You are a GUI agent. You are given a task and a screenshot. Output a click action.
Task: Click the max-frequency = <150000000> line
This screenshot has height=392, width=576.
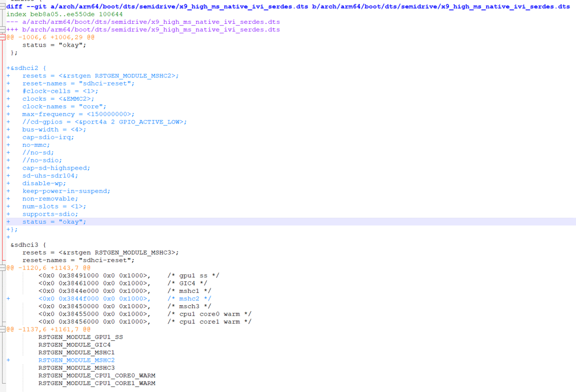click(x=78, y=114)
